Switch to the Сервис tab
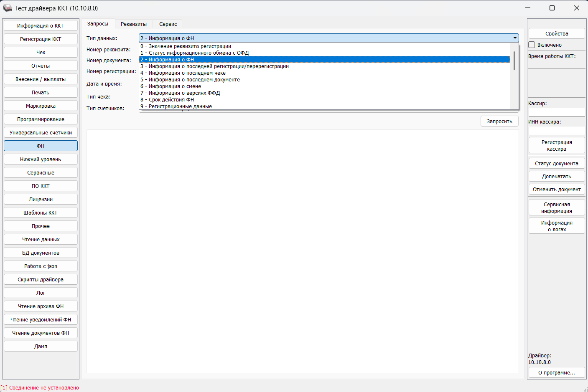Screen dimensions: 588x392 click(x=168, y=24)
